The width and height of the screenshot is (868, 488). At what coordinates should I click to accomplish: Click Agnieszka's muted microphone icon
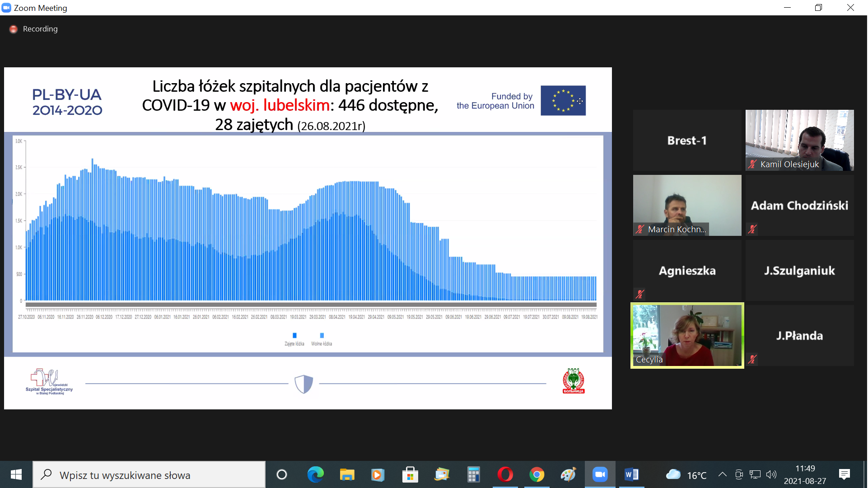pyautogui.click(x=640, y=295)
